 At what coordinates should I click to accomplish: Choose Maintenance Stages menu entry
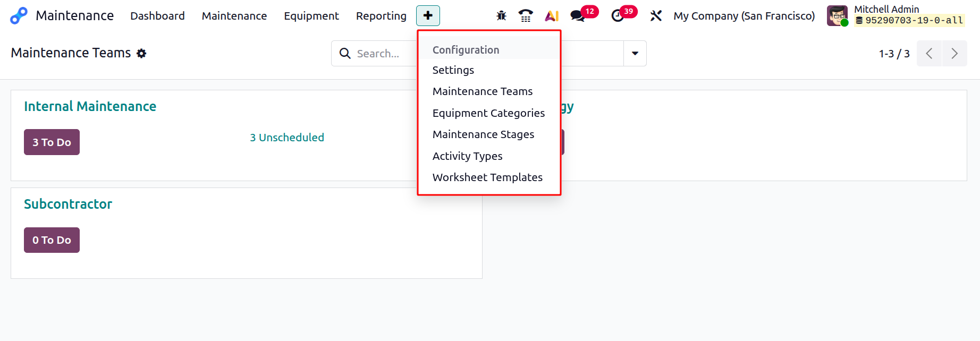[x=483, y=134]
